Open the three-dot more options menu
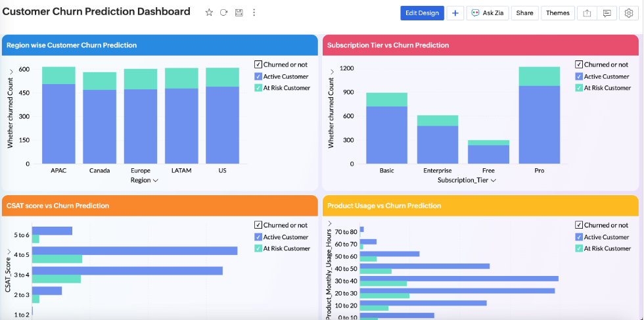The width and height of the screenshot is (644, 320). click(x=254, y=12)
